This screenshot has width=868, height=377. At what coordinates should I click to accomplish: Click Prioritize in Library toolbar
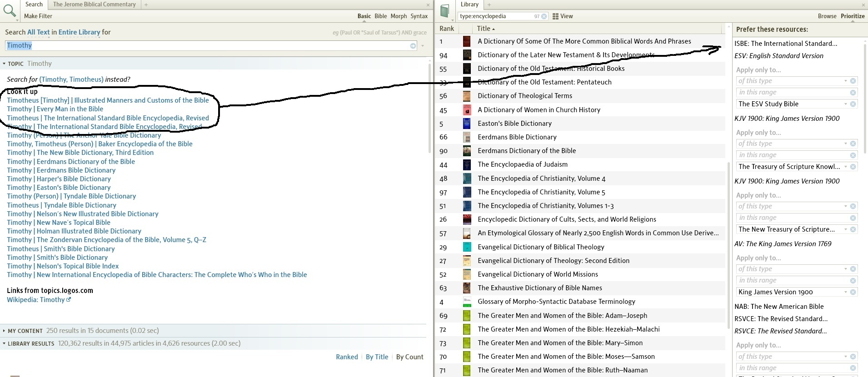pos(853,16)
